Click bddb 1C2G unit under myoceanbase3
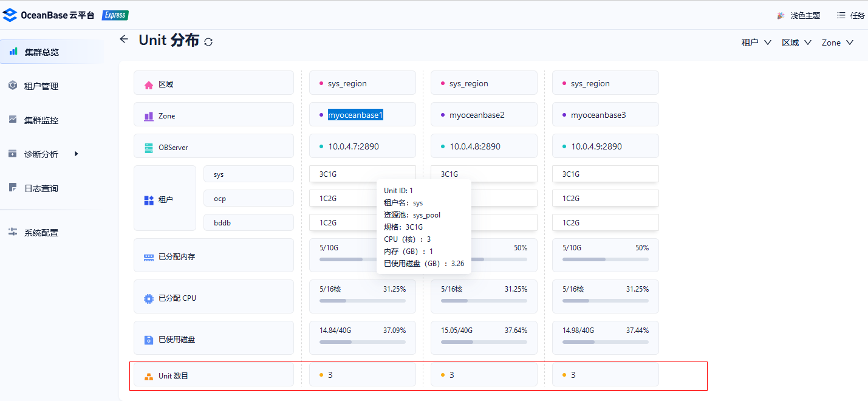Image resolution: width=868 pixels, height=401 pixels. click(606, 222)
